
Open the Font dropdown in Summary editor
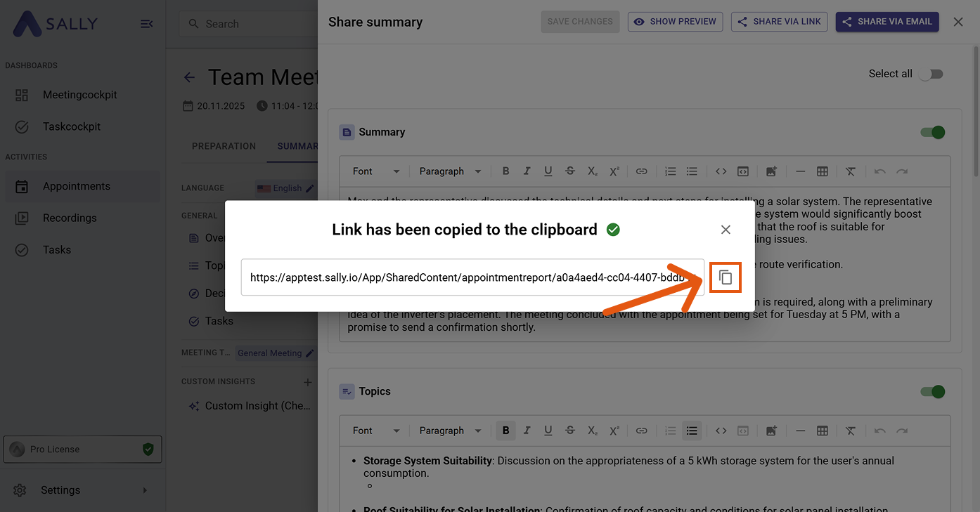point(375,171)
